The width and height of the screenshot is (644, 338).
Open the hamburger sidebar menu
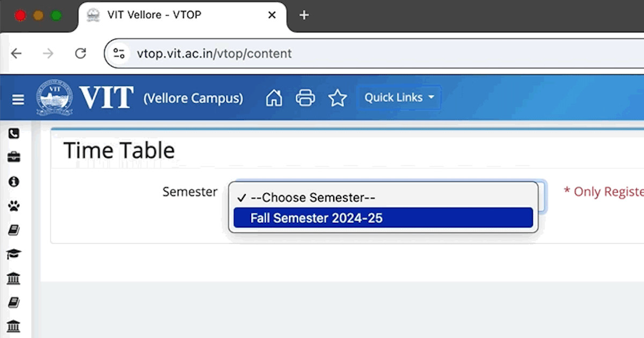pyautogui.click(x=18, y=100)
